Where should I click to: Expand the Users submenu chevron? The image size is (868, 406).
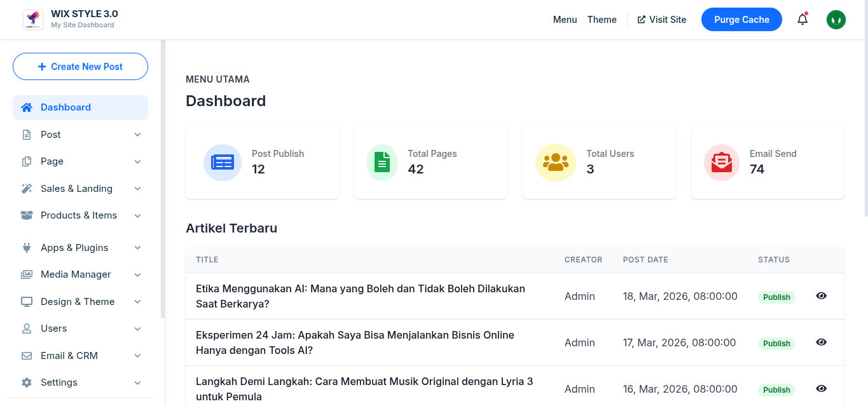137,329
